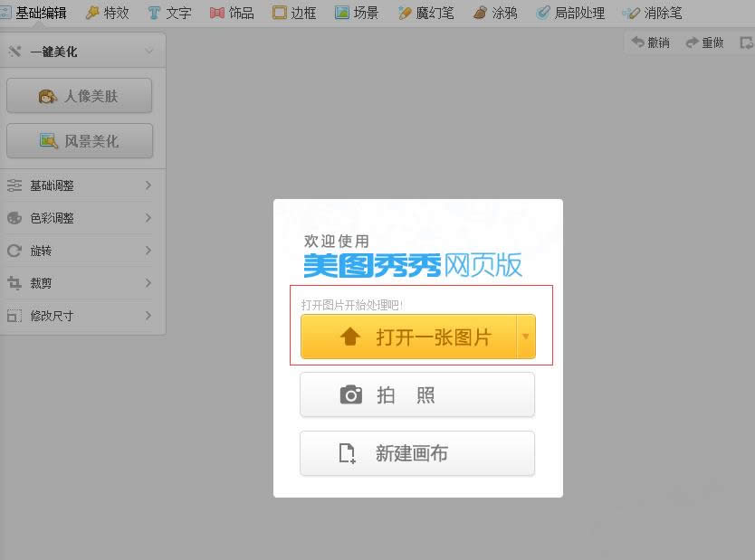755x560 pixels.
Task: Click the 人像美肤 portrait beautify button
Action: 80,96
